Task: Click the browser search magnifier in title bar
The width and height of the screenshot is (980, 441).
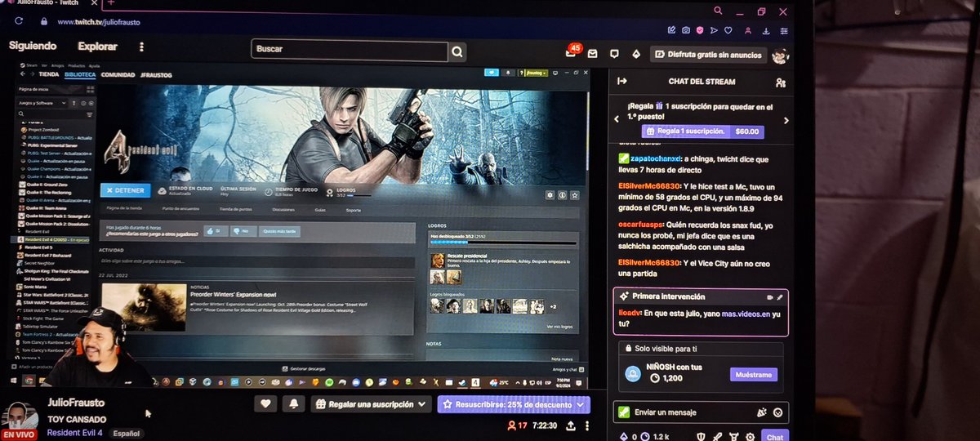Action: pos(718,11)
